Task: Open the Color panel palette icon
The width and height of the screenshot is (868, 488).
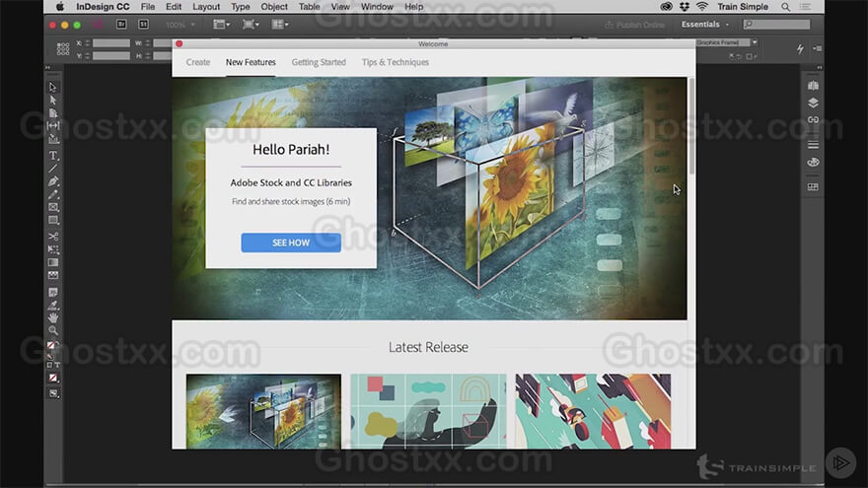Action: pos(813,162)
